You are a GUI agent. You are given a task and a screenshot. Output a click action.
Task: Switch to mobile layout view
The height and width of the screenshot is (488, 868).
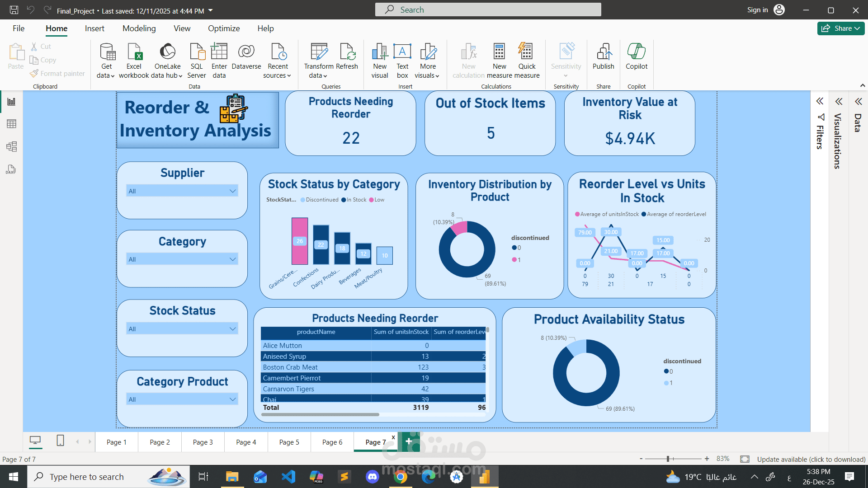click(x=60, y=441)
